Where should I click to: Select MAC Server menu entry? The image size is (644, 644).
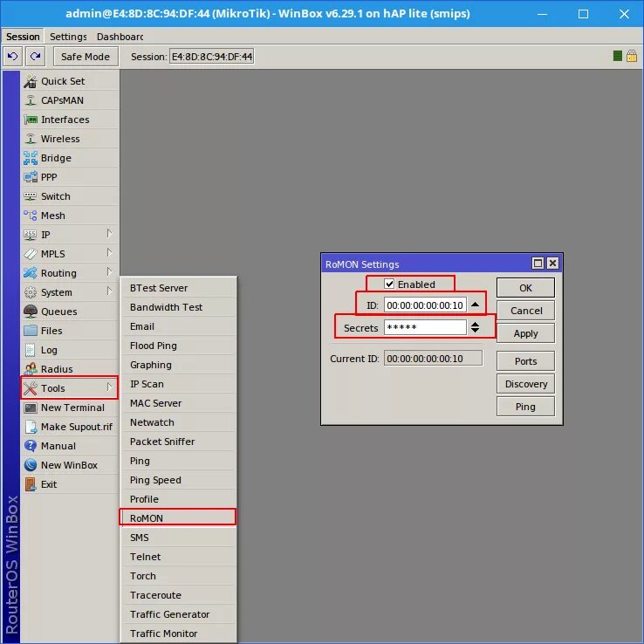point(179,403)
